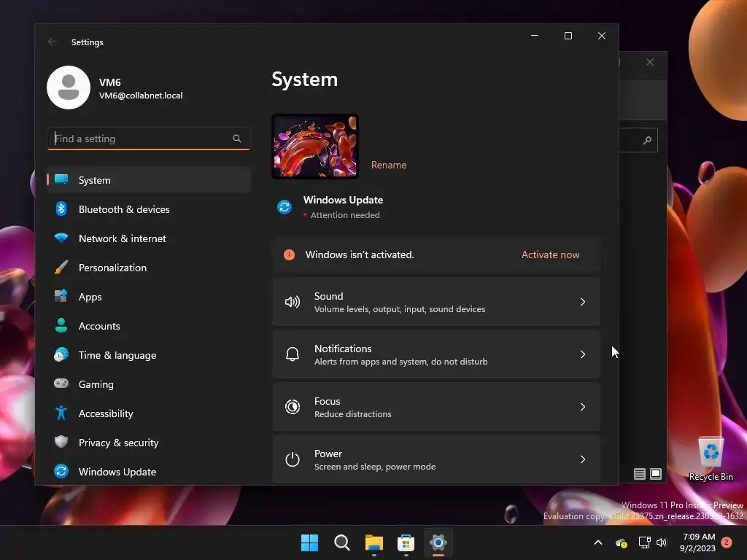Click the Settings gear on taskbar
The height and width of the screenshot is (560, 747).
438,542
